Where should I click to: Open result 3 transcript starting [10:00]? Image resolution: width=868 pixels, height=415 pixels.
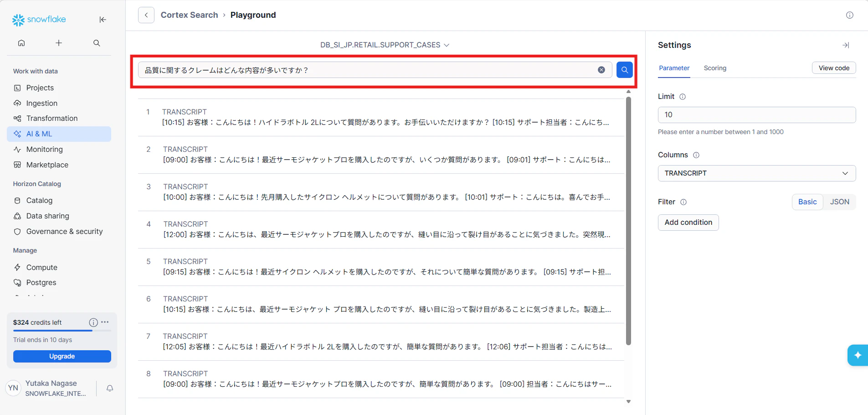click(x=381, y=192)
